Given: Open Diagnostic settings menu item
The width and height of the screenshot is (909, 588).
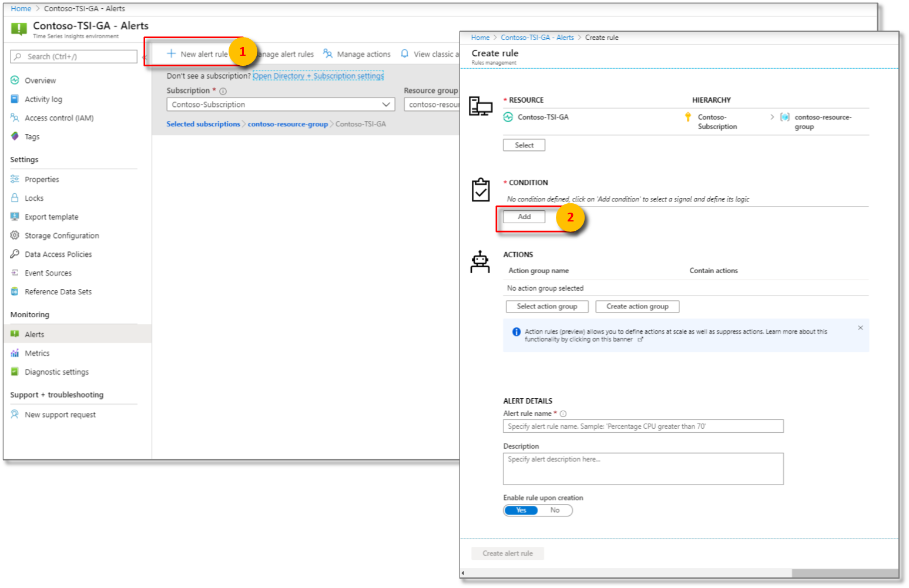Looking at the screenshot, I should (57, 372).
